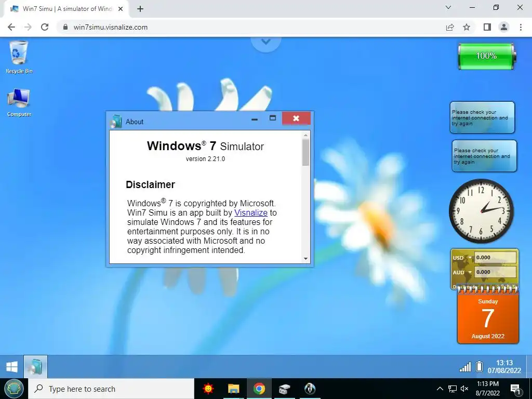Open the Chrome three-dot menu
Screen dimensions: 532x399
(521, 27)
